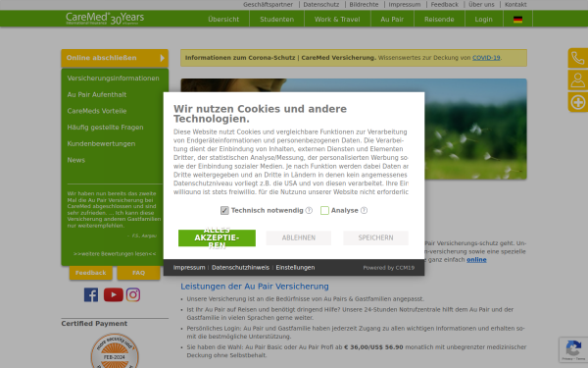Open Versicherungsinformationen sidebar item
Screen dimensions: 588x368
114,79
